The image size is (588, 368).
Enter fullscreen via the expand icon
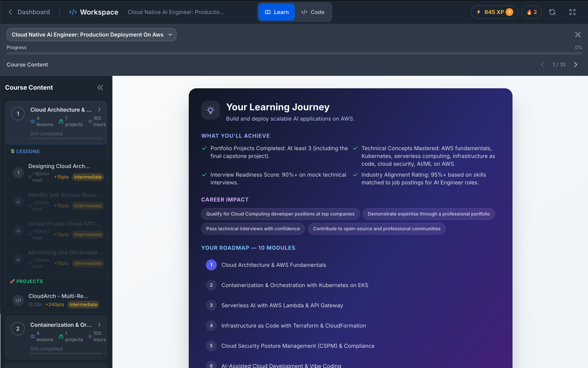(x=572, y=12)
